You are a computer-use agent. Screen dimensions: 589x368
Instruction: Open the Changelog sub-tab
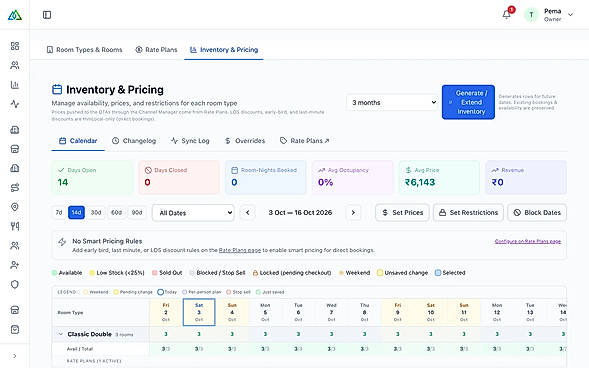click(134, 141)
